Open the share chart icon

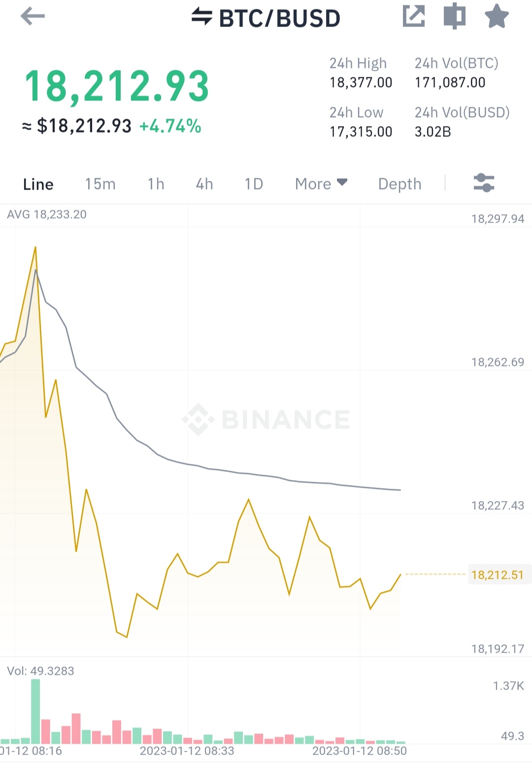pos(414,16)
